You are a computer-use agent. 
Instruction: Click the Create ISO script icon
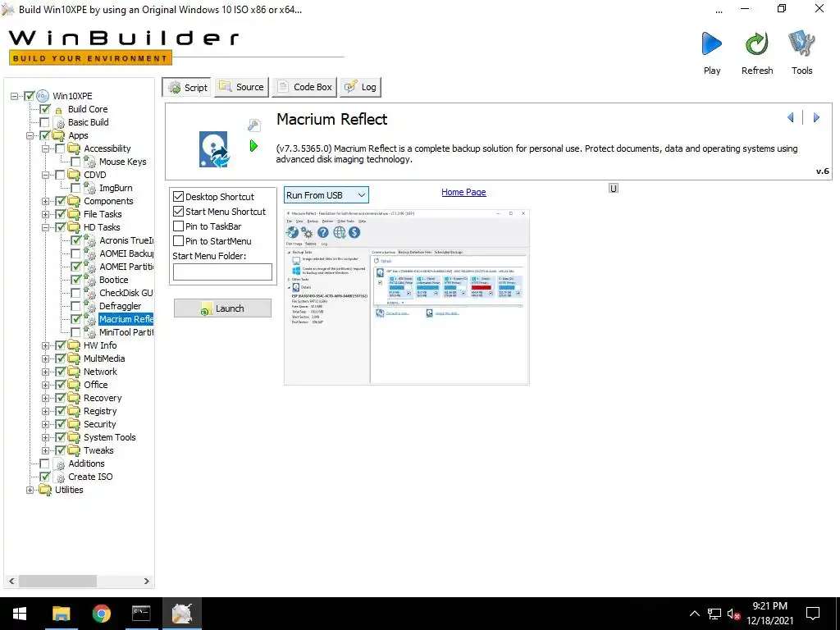pos(59,477)
